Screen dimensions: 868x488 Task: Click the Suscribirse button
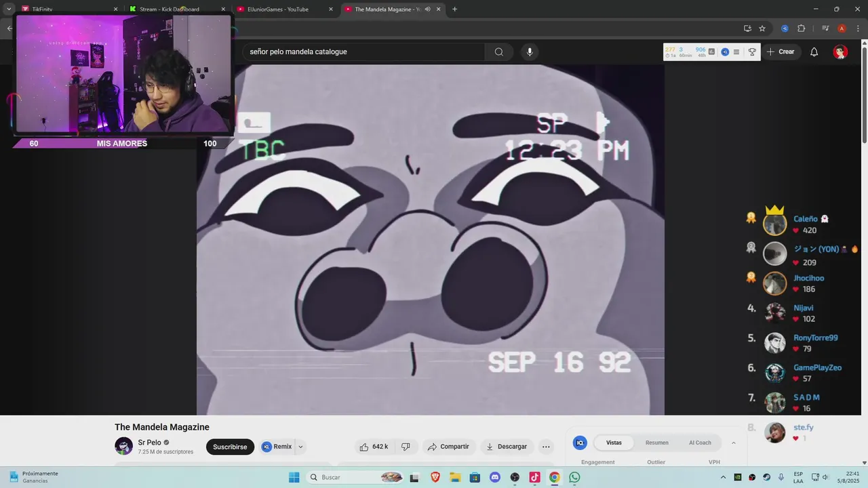coord(230,447)
